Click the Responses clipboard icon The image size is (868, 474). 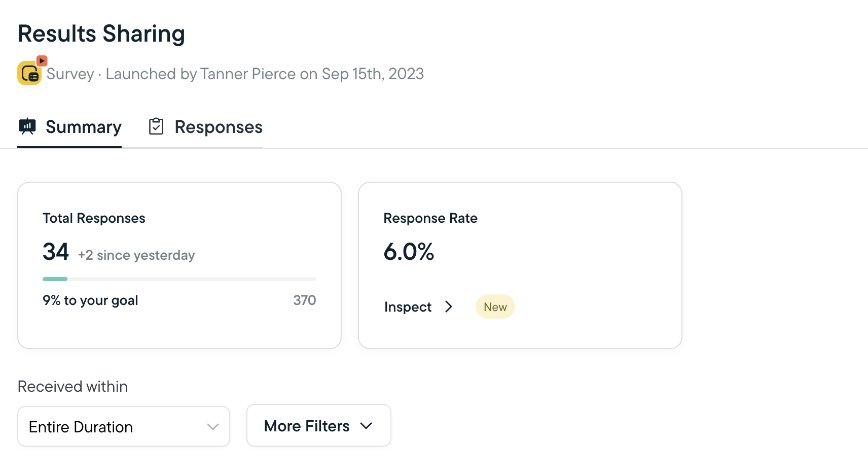pos(156,126)
